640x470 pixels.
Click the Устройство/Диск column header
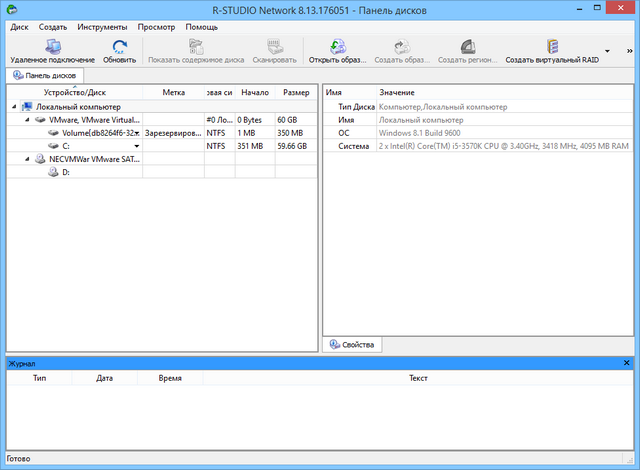coord(74,92)
